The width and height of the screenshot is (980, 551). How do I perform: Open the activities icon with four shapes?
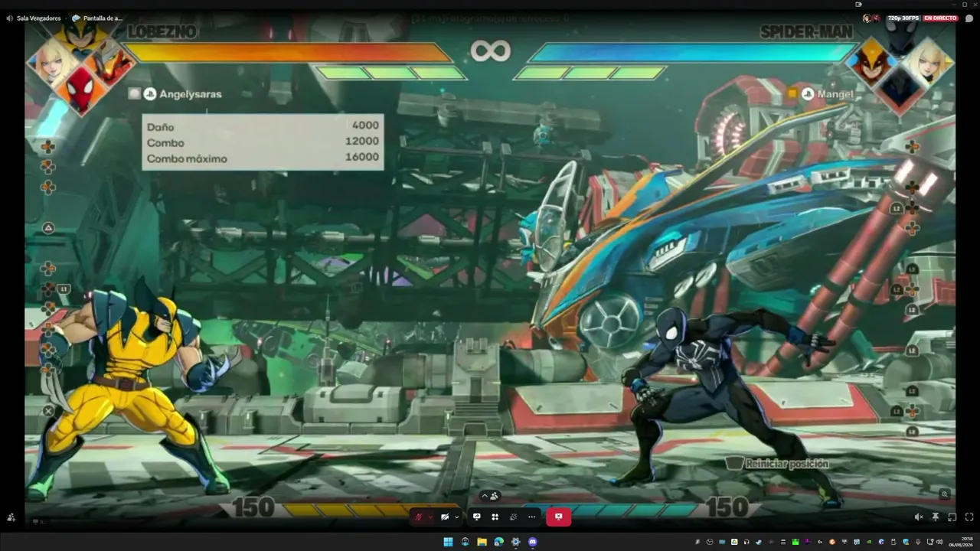495,517
